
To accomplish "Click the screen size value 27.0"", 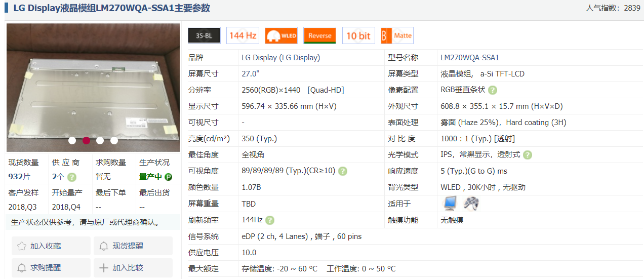I will pos(251,74).
